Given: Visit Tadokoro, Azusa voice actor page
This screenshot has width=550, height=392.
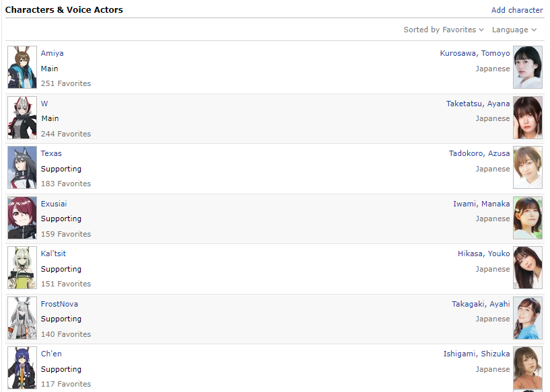Looking at the screenshot, I should 479,153.
